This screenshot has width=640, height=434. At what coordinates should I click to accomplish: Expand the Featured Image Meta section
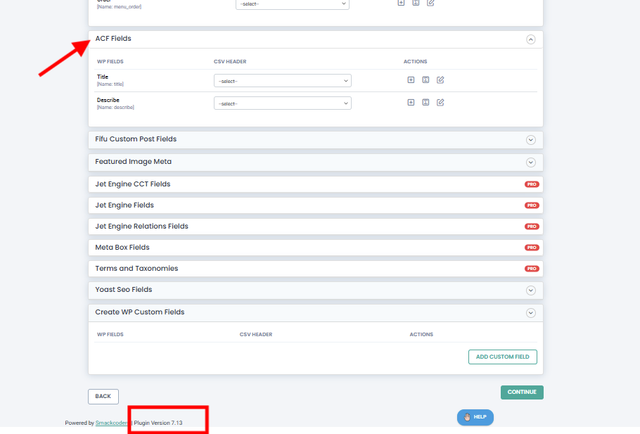click(530, 162)
